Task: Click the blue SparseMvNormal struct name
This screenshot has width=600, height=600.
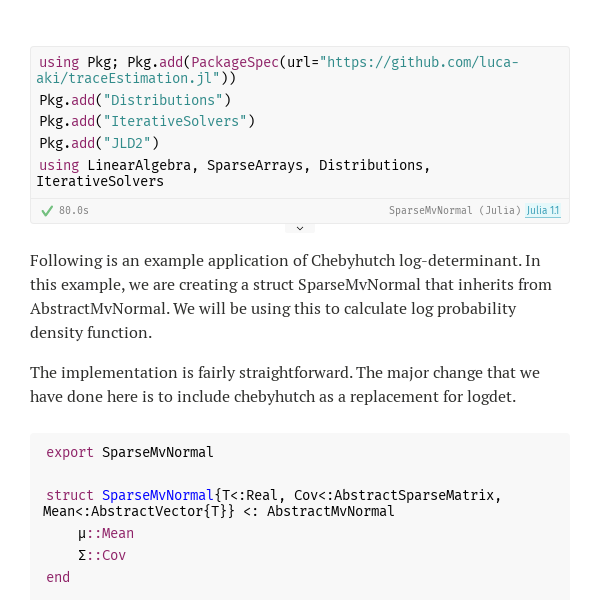Action: (157, 496)
